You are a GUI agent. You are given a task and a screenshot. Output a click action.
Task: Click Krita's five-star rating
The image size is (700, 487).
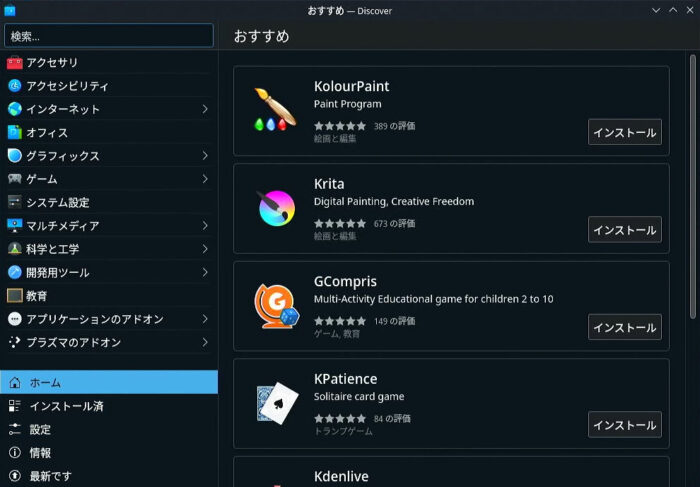click(340, 223)
